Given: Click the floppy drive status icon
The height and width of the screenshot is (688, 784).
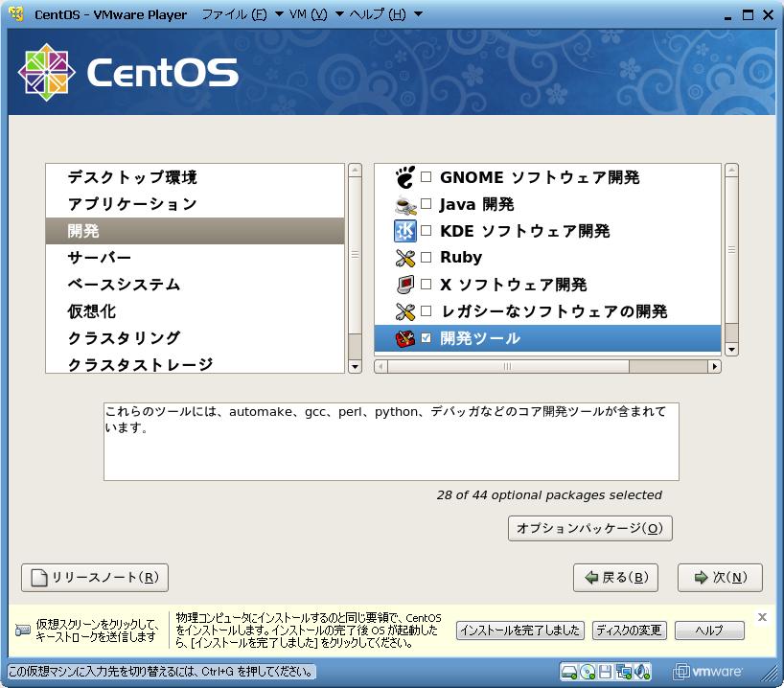Looking at the screenshot, I should 606,671.
